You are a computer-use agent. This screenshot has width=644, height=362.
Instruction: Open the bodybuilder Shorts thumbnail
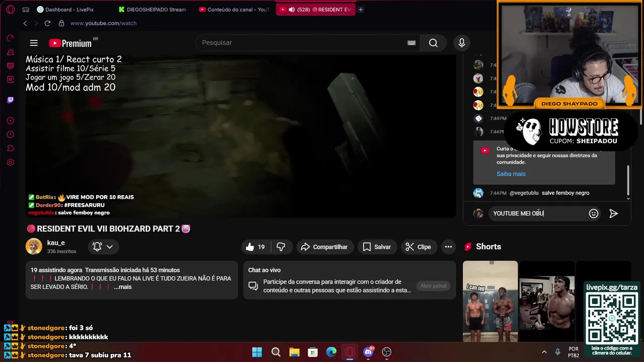click(x=546, y=301)
